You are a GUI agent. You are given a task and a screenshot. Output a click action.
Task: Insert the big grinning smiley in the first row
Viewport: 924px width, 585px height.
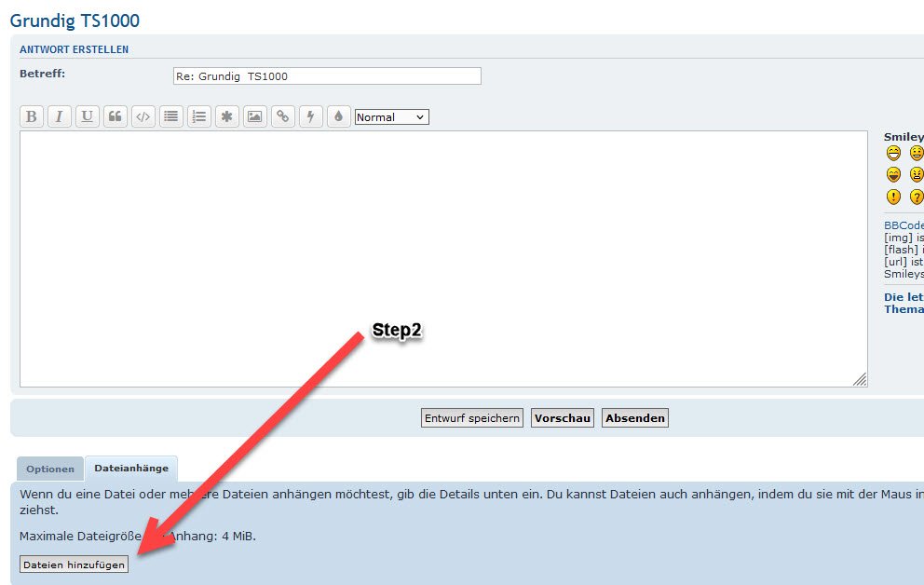[x=893, y=153]
